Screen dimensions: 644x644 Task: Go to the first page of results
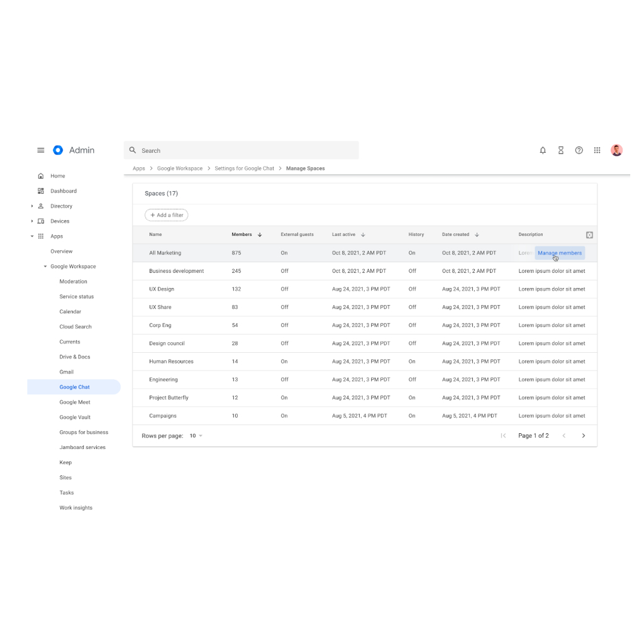pyautogui.click(x=503, y=436)
